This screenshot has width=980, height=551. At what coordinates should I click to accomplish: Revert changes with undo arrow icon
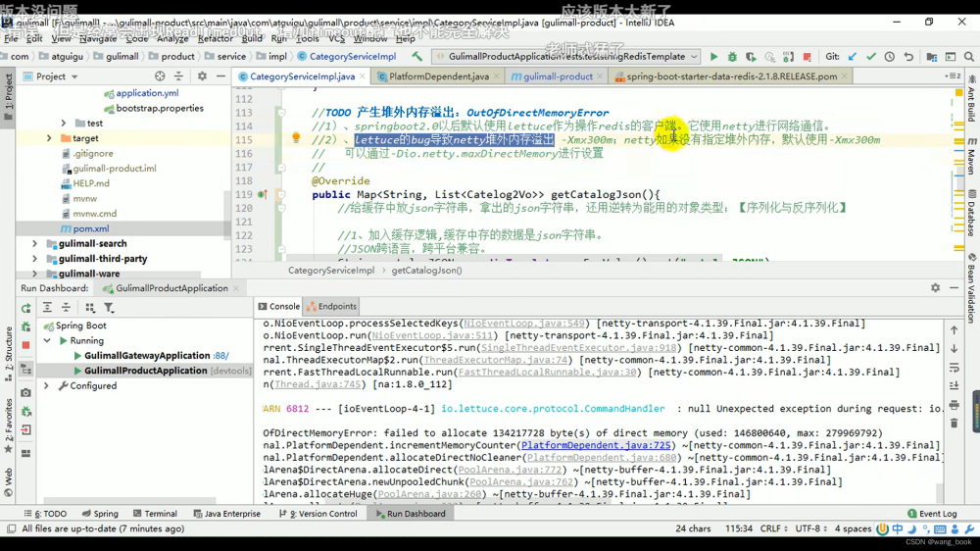pos(908,56)
